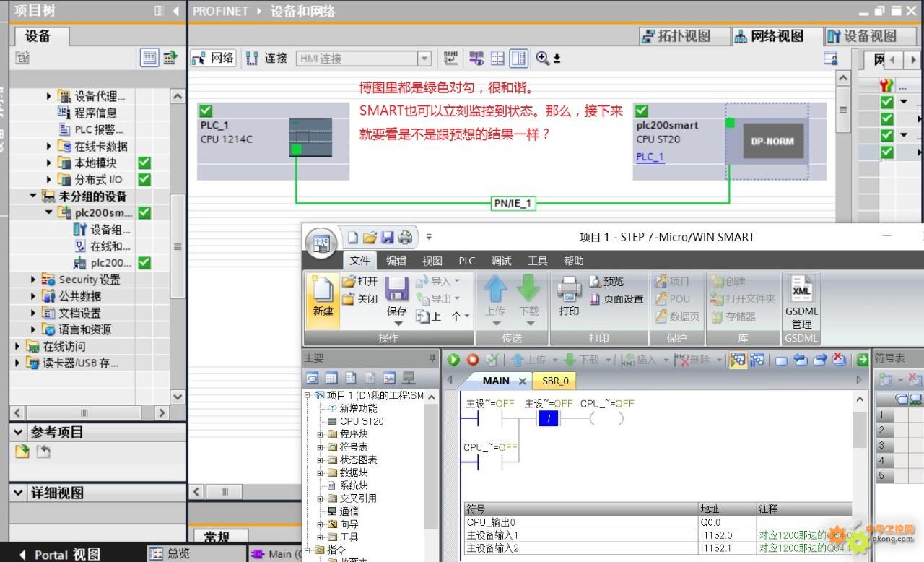Screen dimensions: 924x562
Task: Click 预览 (Preview) in the print group
Action: click(x=606, y=281)
